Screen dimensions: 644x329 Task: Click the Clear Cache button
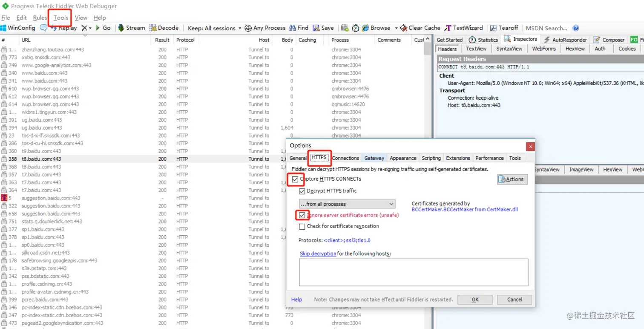click(x=420, y=28)
